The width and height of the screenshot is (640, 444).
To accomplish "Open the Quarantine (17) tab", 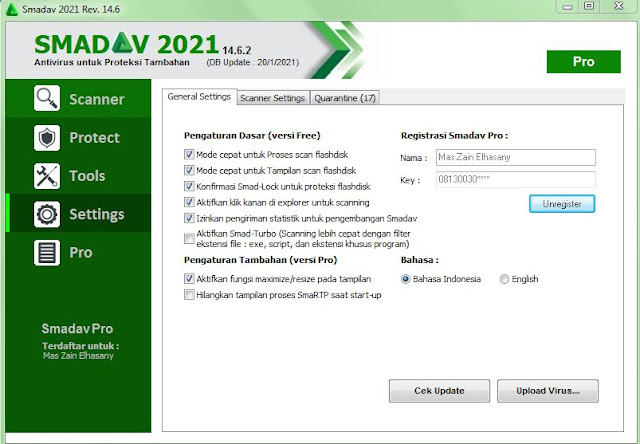I will pyautogui.click(x=345, y=98).
